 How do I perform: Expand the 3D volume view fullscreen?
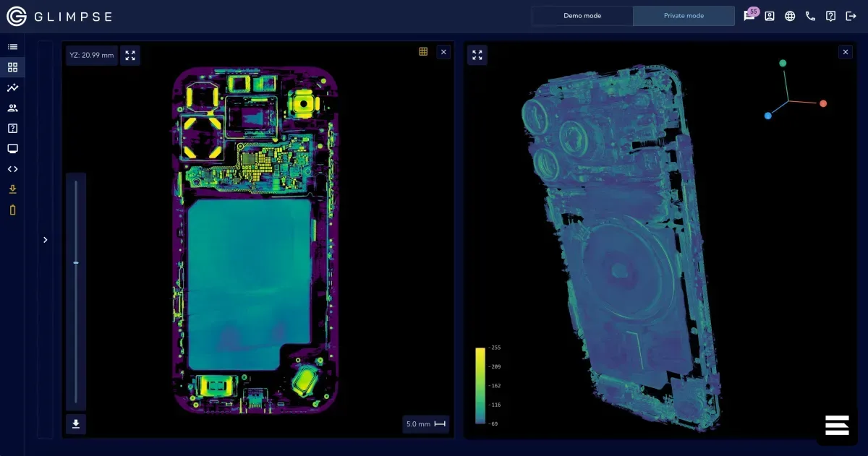click(477, 55)
